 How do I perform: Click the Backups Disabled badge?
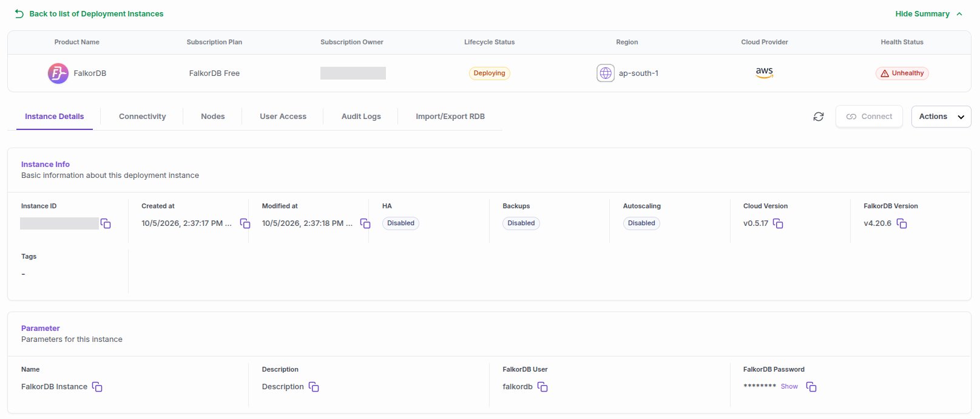point(521,223)
